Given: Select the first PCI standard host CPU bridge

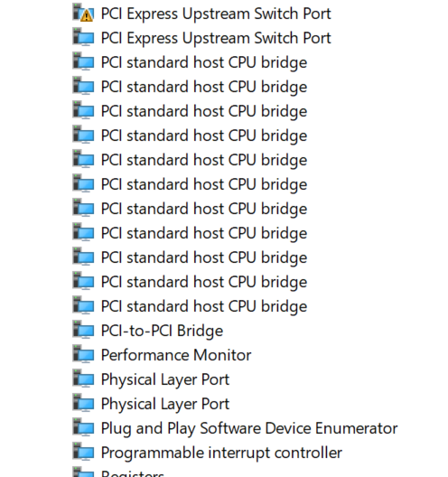Looking at the screenshot, I should tap(204, 62).
